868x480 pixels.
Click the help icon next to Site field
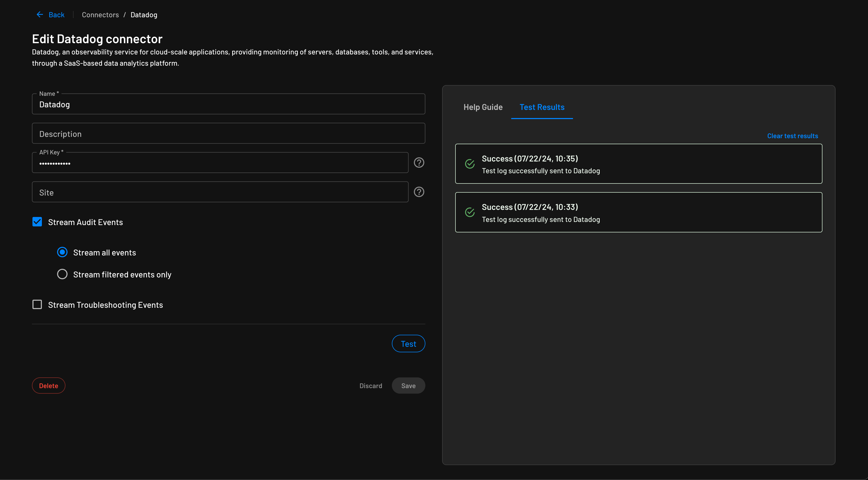click(419, 192)
